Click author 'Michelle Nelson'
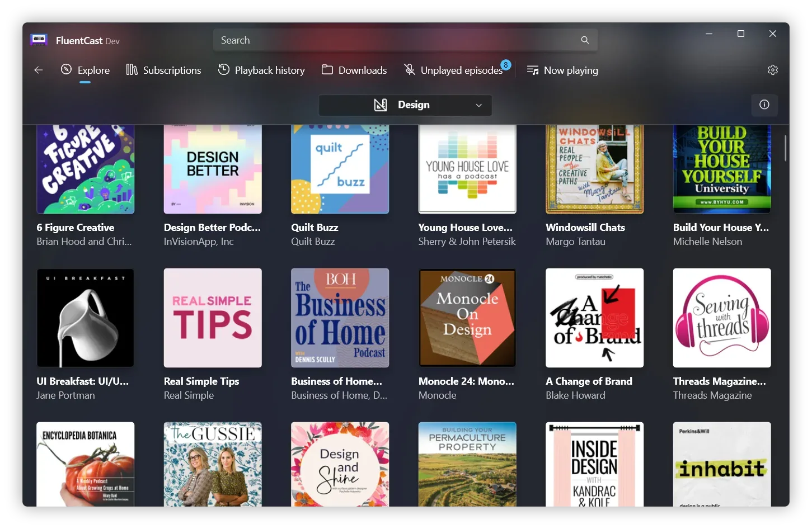 pyautogui.click(x=708, y=242)
